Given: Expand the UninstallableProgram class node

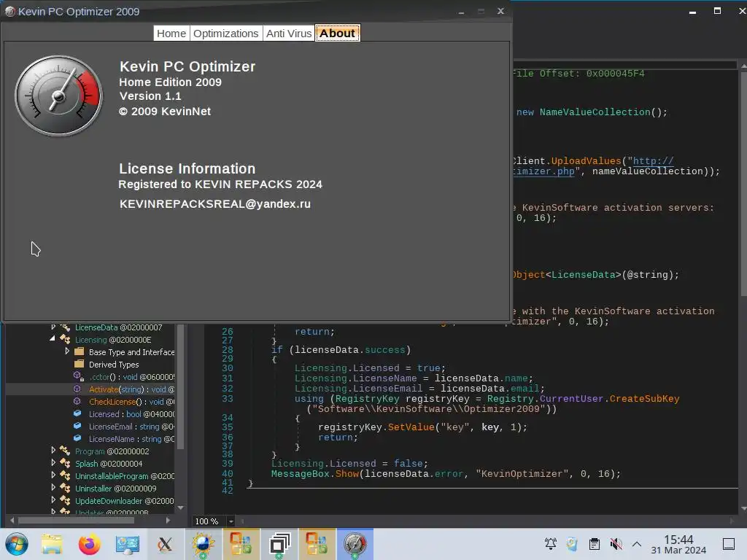Looking at the screenshot, I should click(x=53, y=475).
